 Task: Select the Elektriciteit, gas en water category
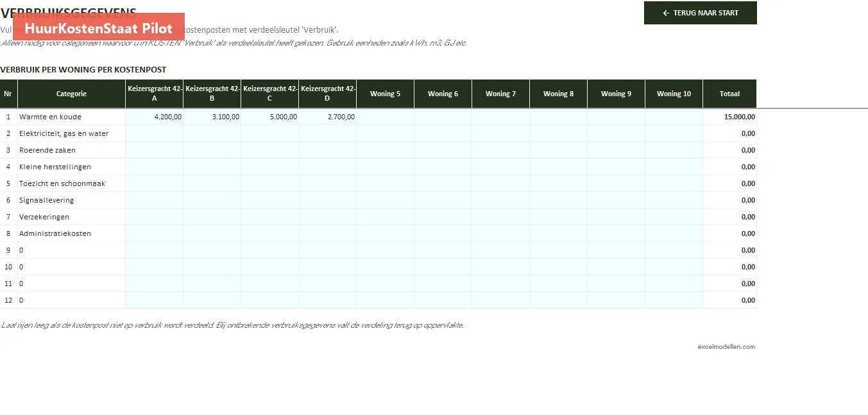72,133
